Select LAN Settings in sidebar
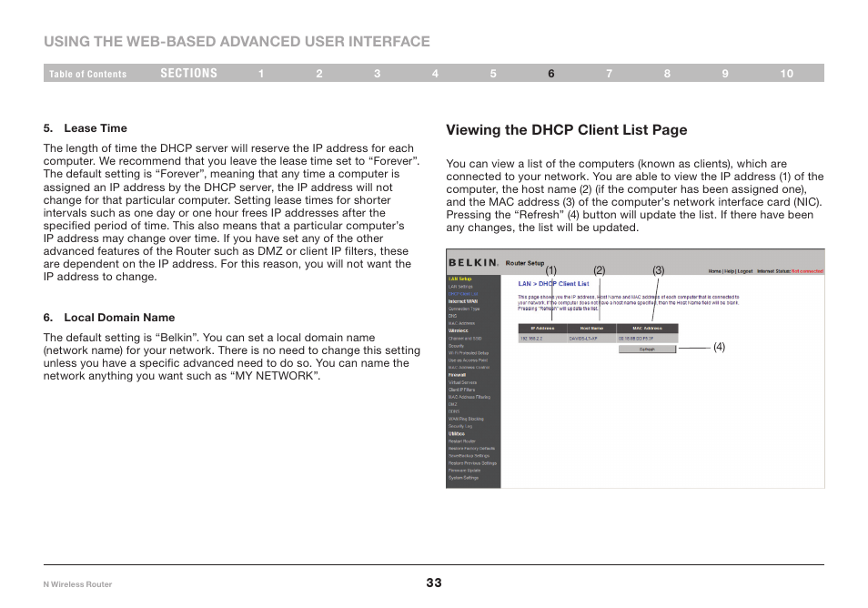Screen dimensions: 868x608 [x=460, y=287]
